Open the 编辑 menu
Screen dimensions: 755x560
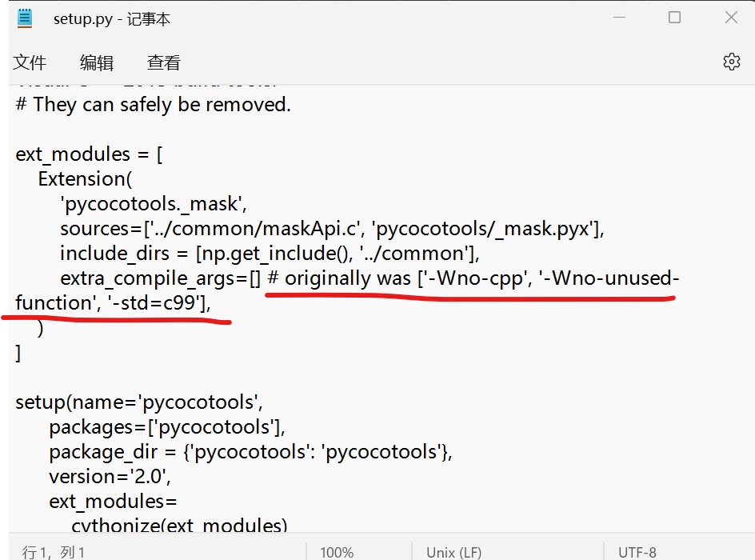pos(96,62)
